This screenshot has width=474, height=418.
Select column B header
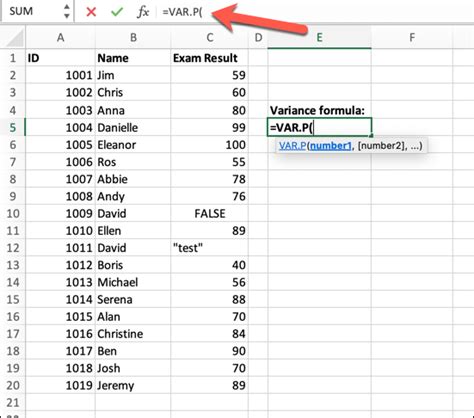click(133, 38)
